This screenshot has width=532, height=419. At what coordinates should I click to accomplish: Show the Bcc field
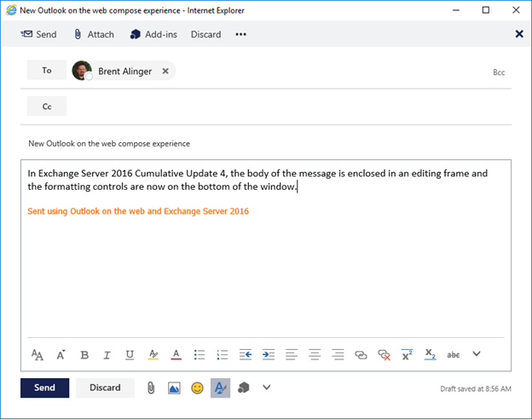(499, 72)
